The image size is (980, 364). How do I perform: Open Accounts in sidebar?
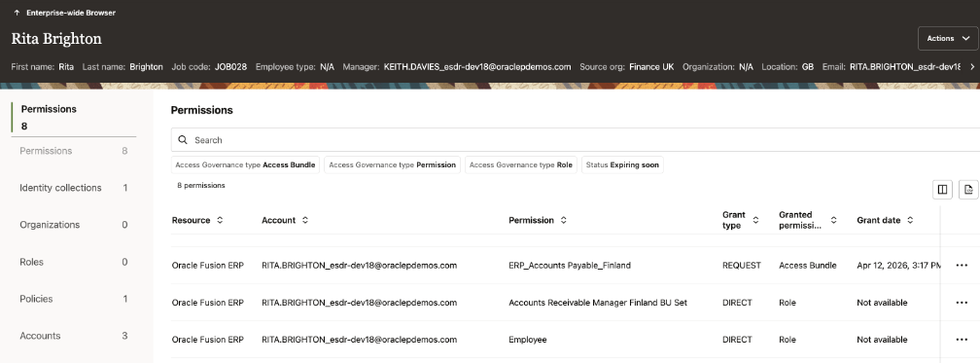tap(74, 336)
